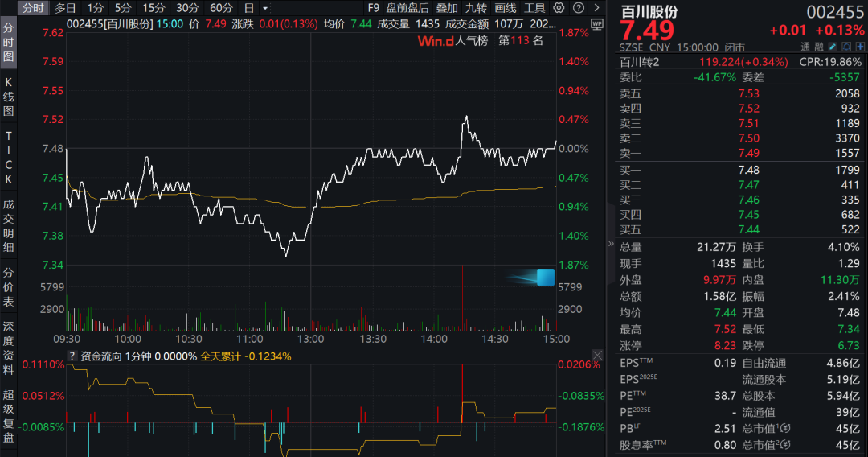Click 买五 price 7.44
This screenshot has width=868, height=457.
(748, 229)
